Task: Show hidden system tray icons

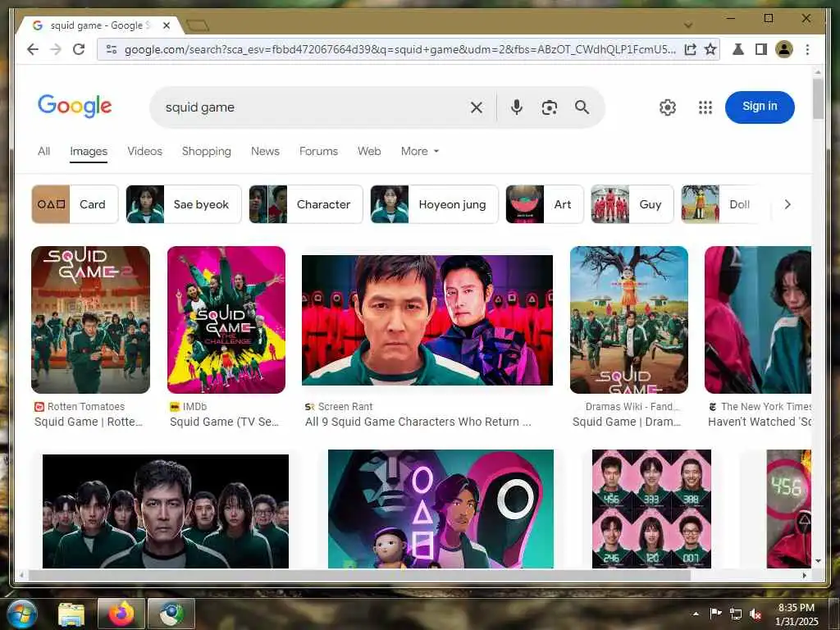Action: [x=696, y=614]
